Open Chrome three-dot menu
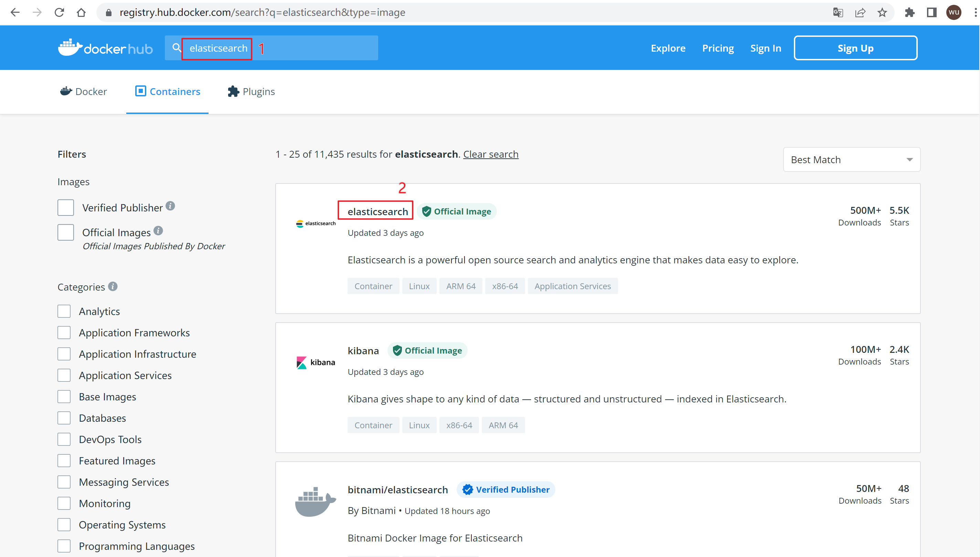The width and height of the screenshot is (980, 557). [975, 13]
